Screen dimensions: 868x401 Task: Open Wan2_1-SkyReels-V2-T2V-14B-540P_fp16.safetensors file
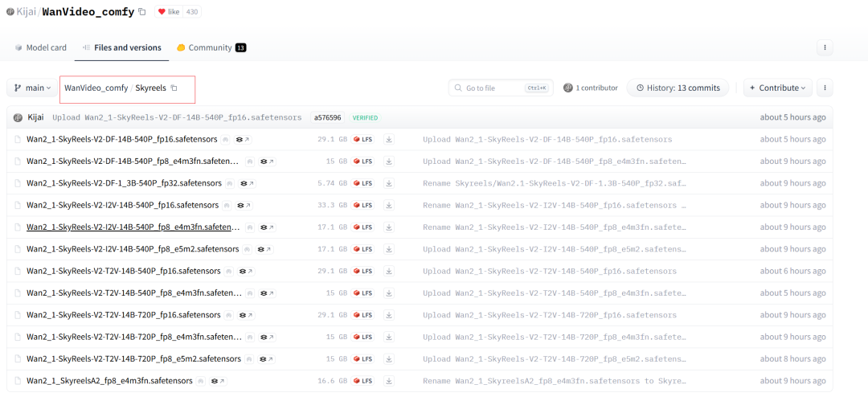tap(124, 272)
